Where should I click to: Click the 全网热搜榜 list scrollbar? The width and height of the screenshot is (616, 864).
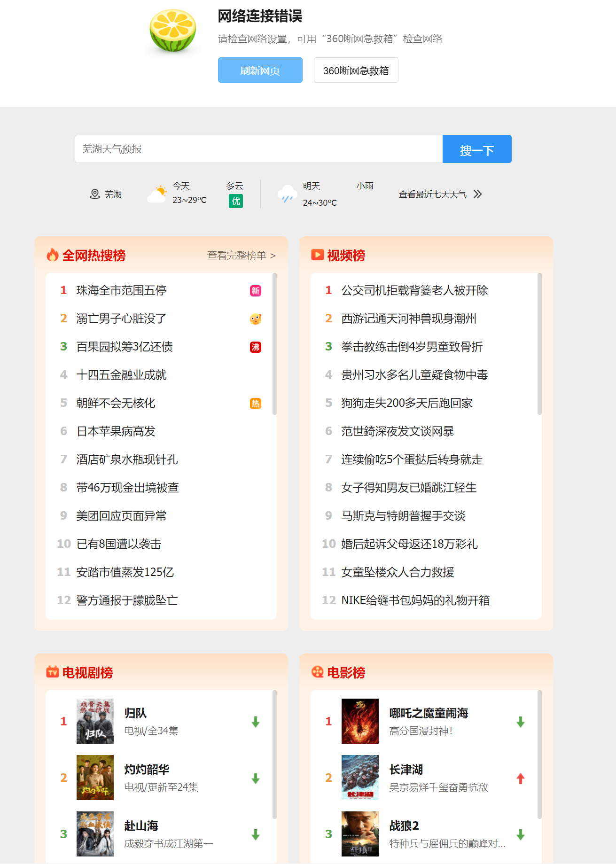(x=274, y=344)
